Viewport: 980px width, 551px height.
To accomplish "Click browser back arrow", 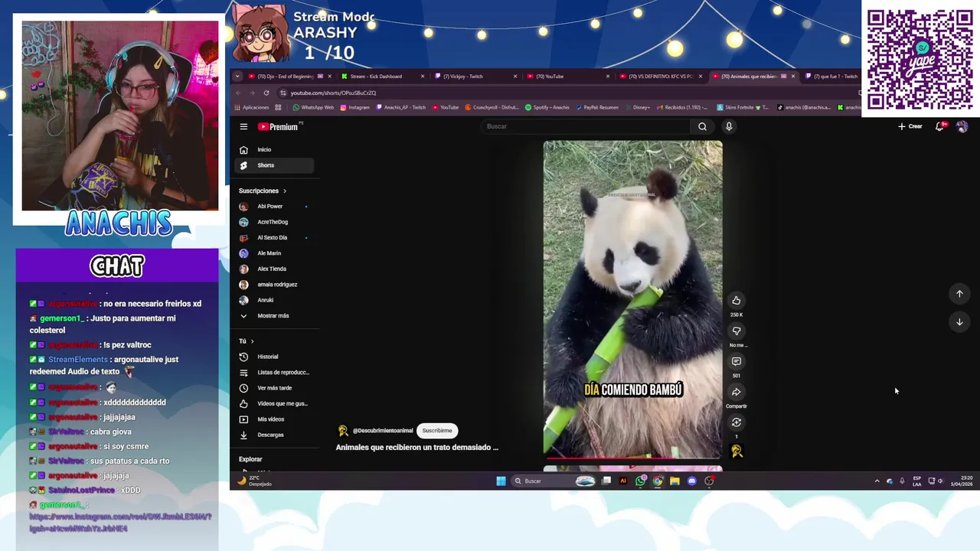I will coord(238,93).
